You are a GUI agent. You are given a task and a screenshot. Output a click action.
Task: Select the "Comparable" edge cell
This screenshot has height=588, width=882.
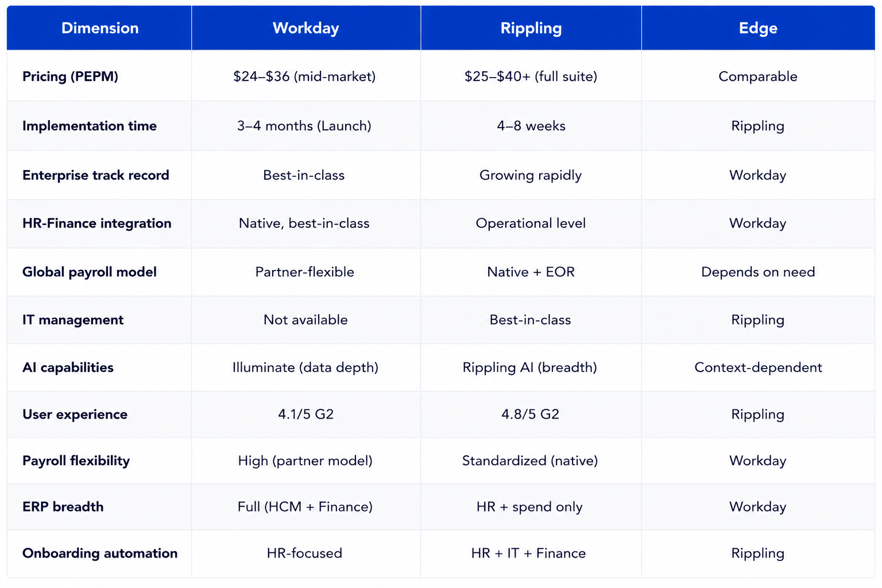pyautogui.click(x=758, y=76)
